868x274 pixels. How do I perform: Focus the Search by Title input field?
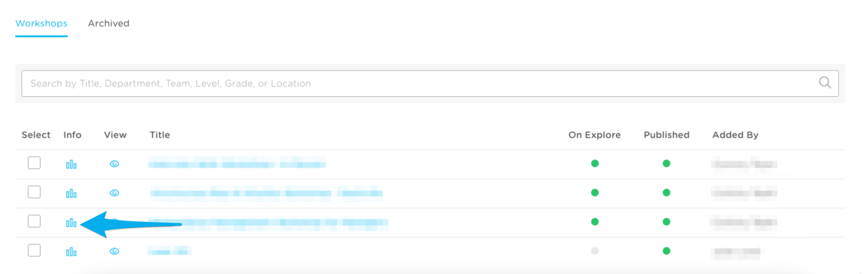coord(404,83)
